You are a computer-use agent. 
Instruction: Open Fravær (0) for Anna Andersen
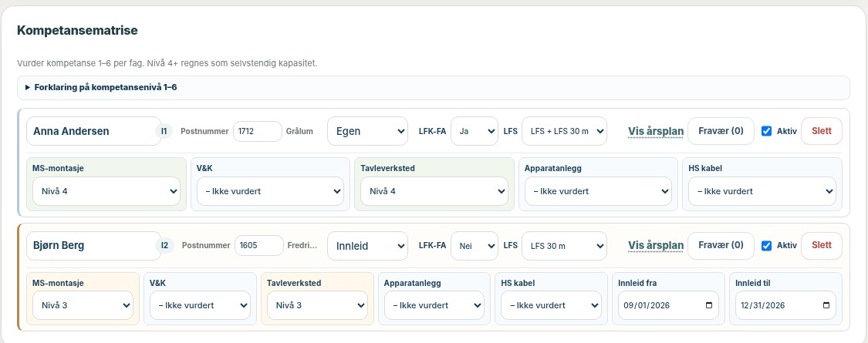click(721, 131)
